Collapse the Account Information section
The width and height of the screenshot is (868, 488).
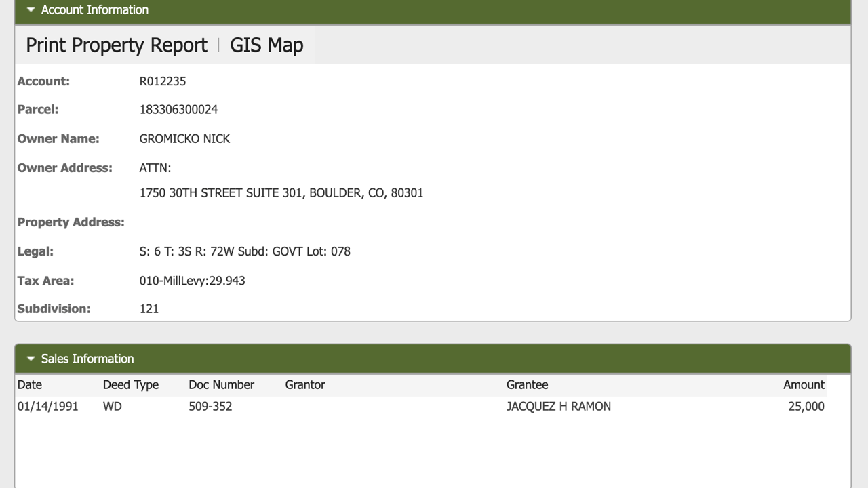click(31, 9)
